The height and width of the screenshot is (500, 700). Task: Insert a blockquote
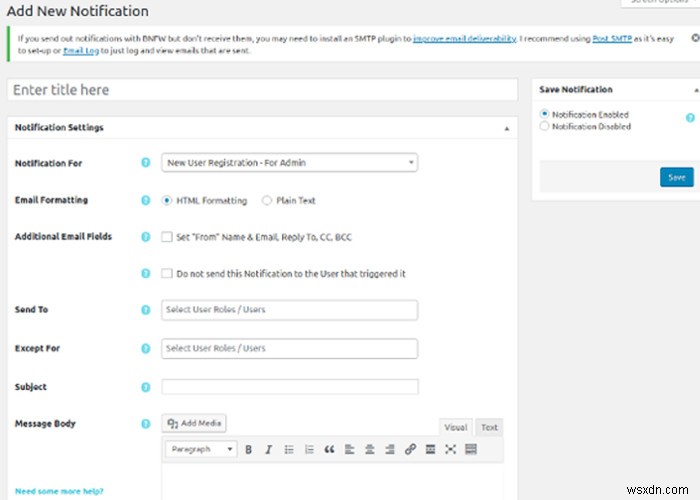pos(329,450)
